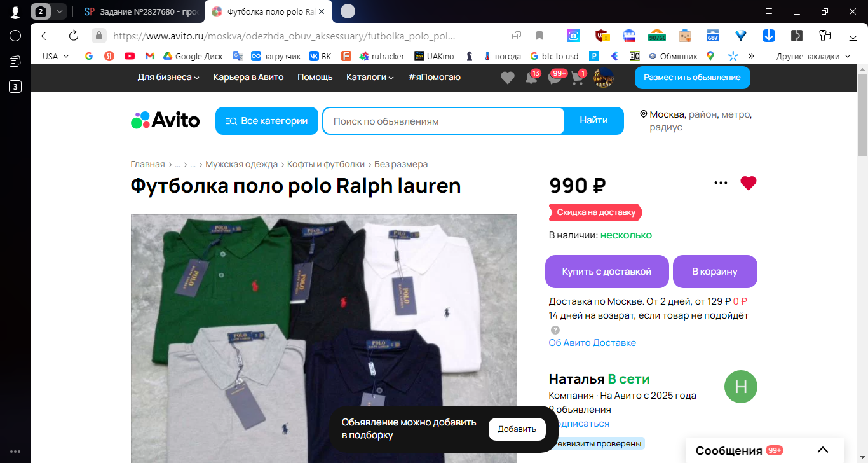Bookmark this page with ribbon icon
Image resolution: width=868 pixels, height=463 pixels.
(539, 36)
